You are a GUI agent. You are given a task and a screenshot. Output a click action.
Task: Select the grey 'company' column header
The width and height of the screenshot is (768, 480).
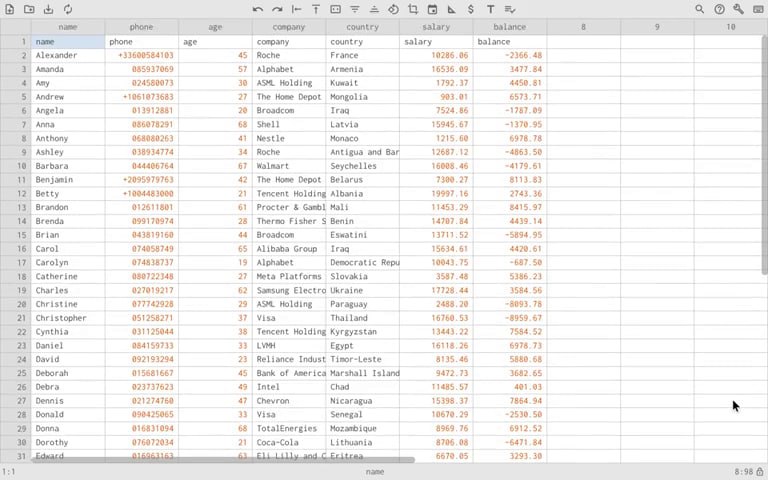coord(289,27)
